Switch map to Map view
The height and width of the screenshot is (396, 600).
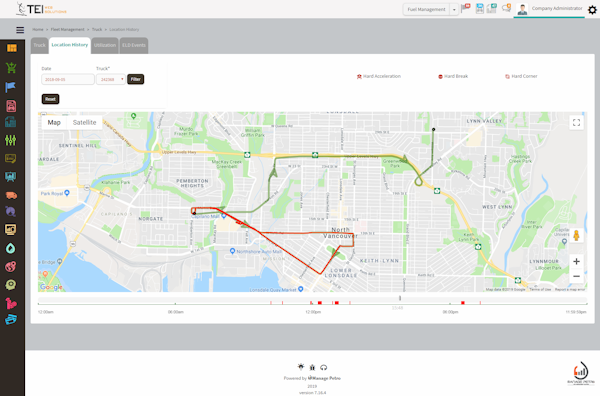pos(54,122)
